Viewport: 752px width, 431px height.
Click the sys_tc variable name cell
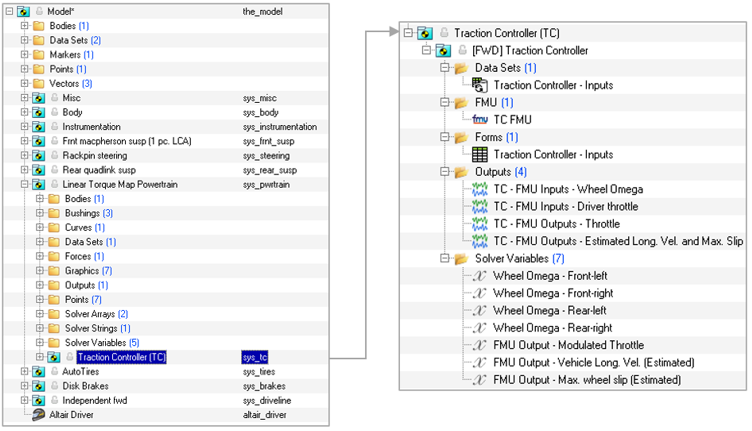click(x=256, y=357)
